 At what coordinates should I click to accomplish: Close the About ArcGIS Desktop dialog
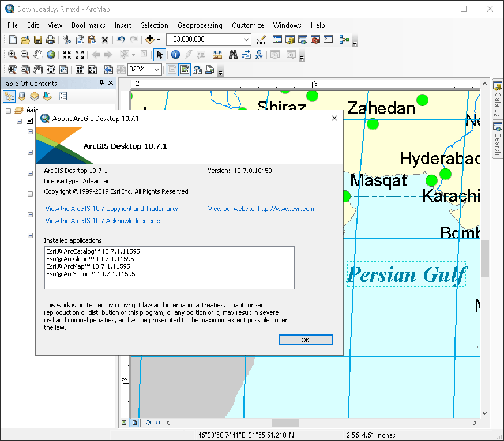pyautogui.click(x=334, y=118)
